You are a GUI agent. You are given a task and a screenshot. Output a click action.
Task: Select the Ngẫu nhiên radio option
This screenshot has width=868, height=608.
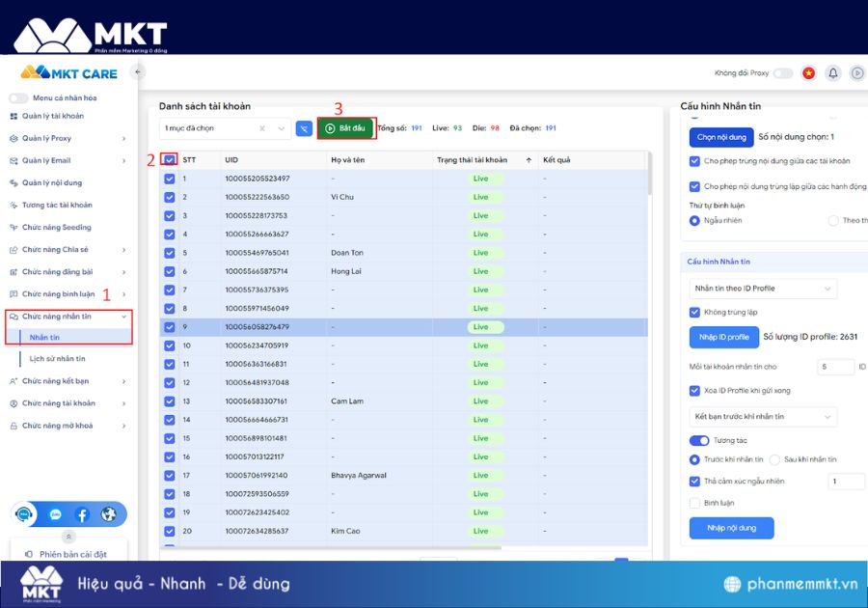694,220
